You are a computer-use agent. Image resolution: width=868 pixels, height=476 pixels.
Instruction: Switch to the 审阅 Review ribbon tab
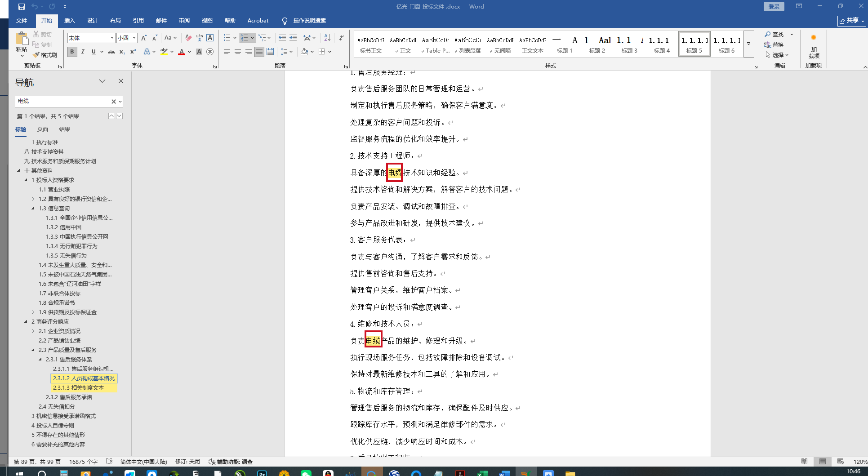(184, 21)
